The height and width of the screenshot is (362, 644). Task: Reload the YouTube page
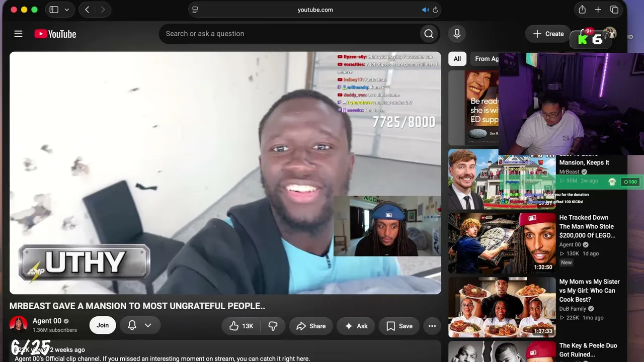coord(435,10)
